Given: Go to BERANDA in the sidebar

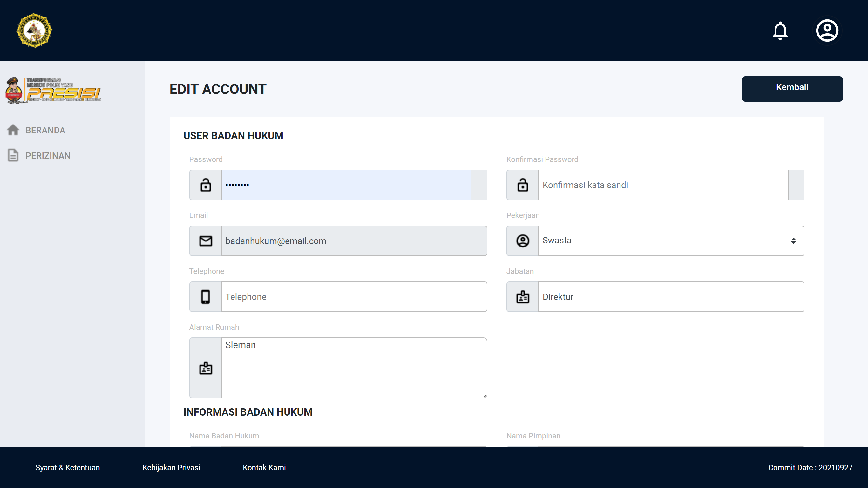Looking at the screenshot, I should click(x=45, y=131).
